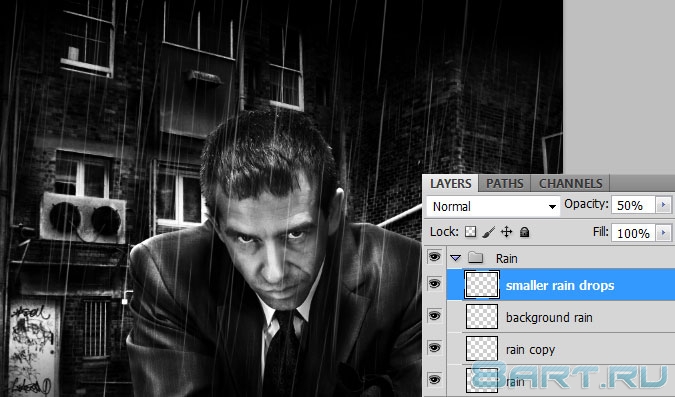This screenshot has width=675, height=397.
Task: Click the lock transparent pixels icon
Action: pyautogui.click(x=471, y=232)
